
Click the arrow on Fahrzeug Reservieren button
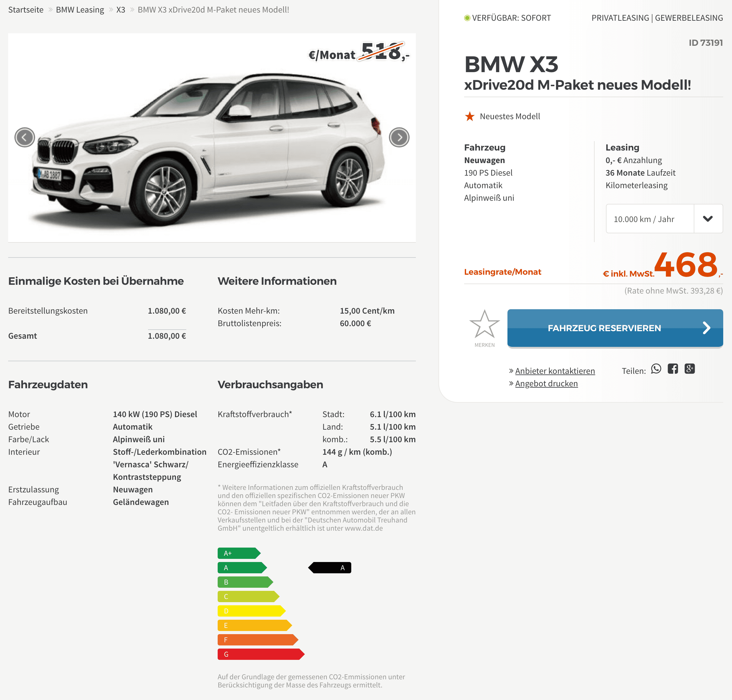pyautogui.click(x=706, y=328)
